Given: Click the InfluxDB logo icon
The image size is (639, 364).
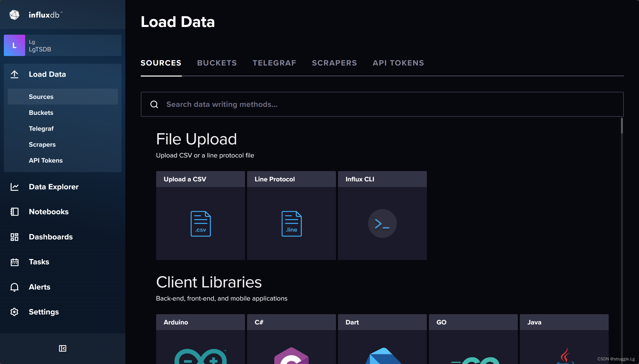Looking at the screenshot, I should (x=14, y=15).
